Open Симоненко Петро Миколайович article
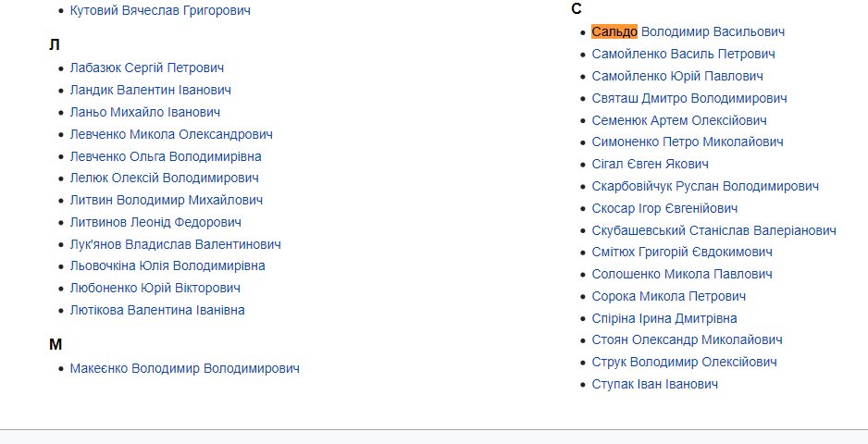 tap(688, 142)
